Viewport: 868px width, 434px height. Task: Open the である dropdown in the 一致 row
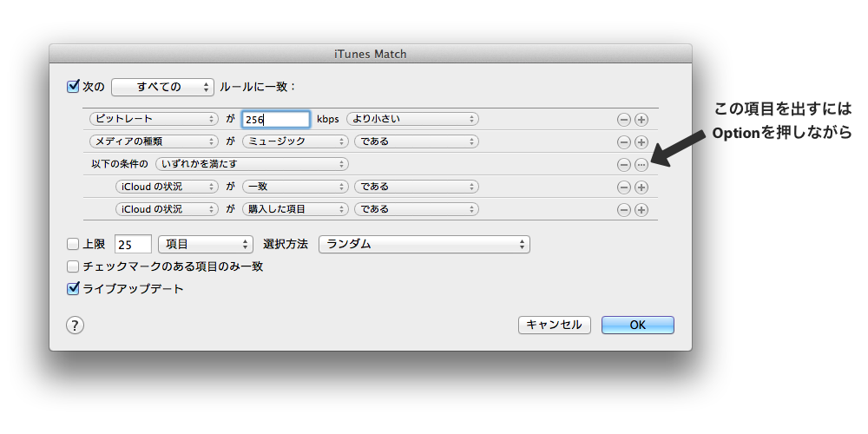point(417,187)
